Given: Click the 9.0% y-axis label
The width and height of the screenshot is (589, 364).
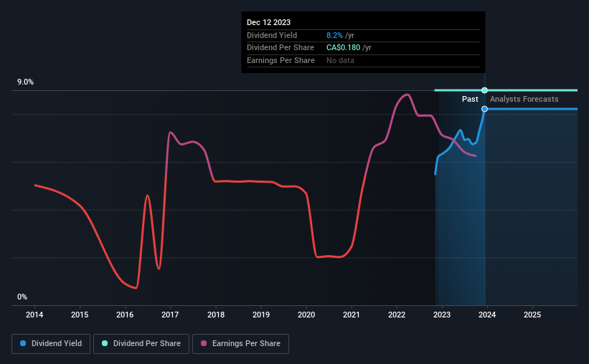Looking at the screenshot, I should tap(25, 82).
